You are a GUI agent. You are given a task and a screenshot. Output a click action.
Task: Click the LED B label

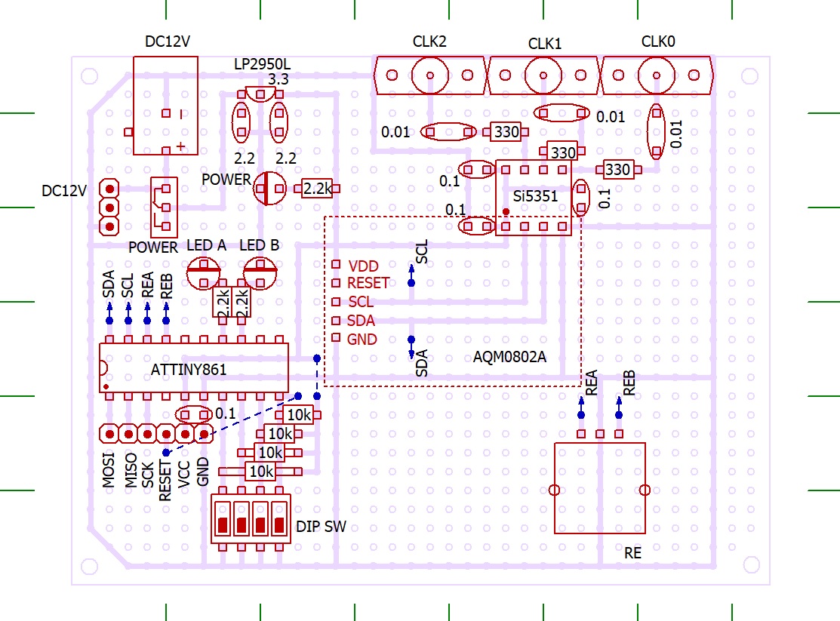(260, 245)
